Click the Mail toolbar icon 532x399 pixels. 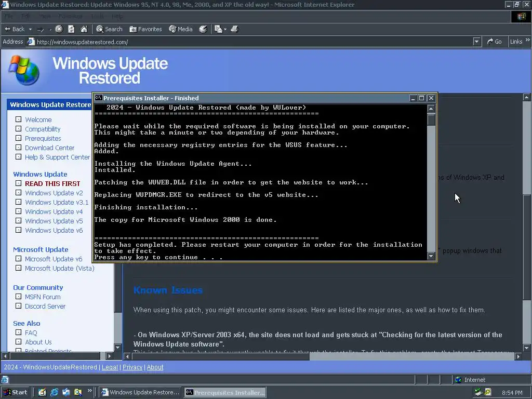tap(219, 29)
